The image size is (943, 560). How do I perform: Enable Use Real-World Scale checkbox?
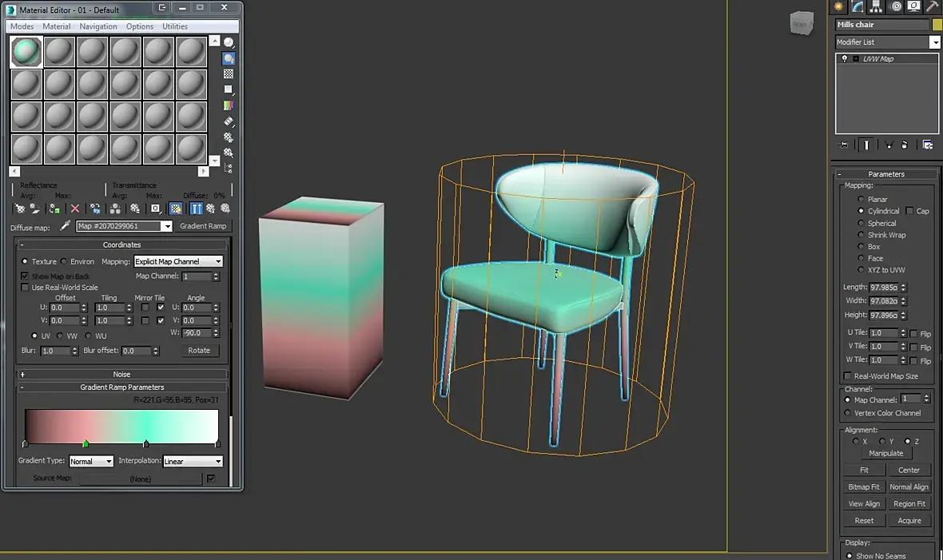tap(25, 288)
